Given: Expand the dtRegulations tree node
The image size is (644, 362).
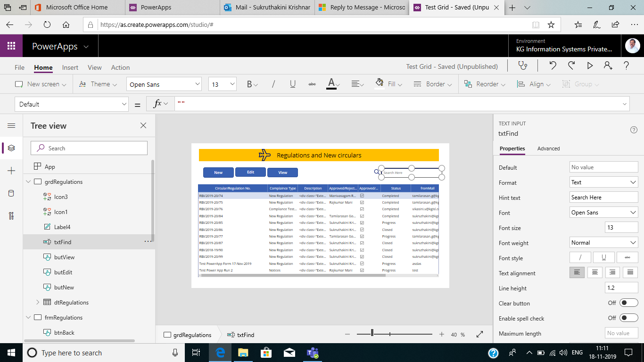Looking at the screenshot, I should click(x=38, y=302).
